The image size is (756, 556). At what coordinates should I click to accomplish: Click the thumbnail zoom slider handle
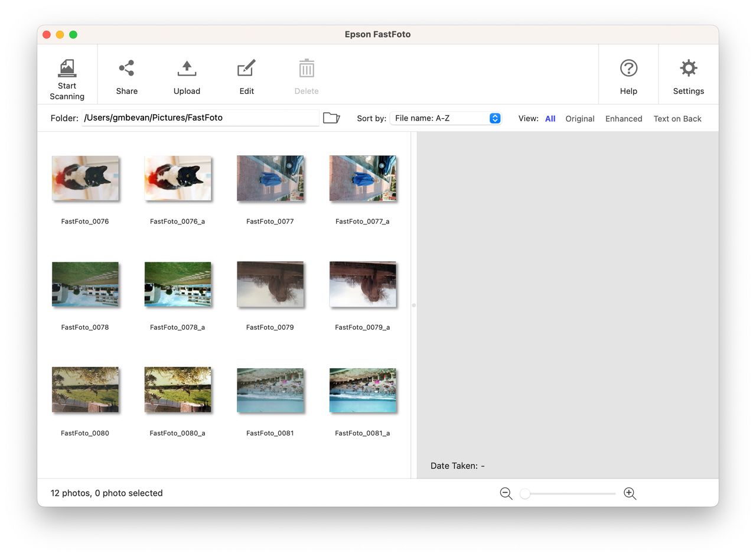[525, 493]
